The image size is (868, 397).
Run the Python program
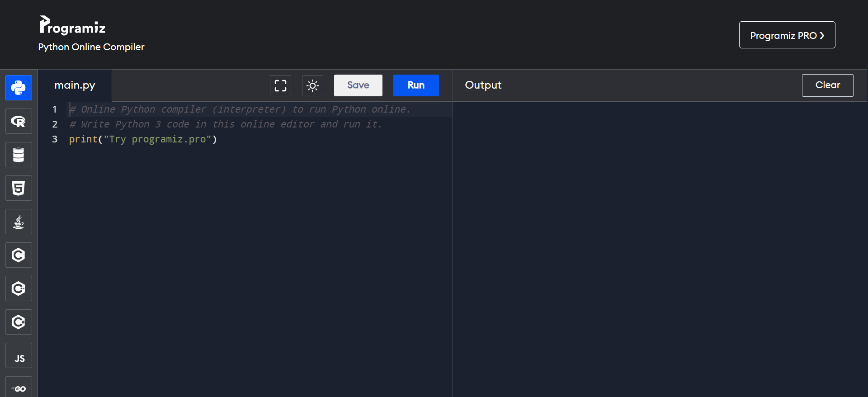click(x=416, y=85)
